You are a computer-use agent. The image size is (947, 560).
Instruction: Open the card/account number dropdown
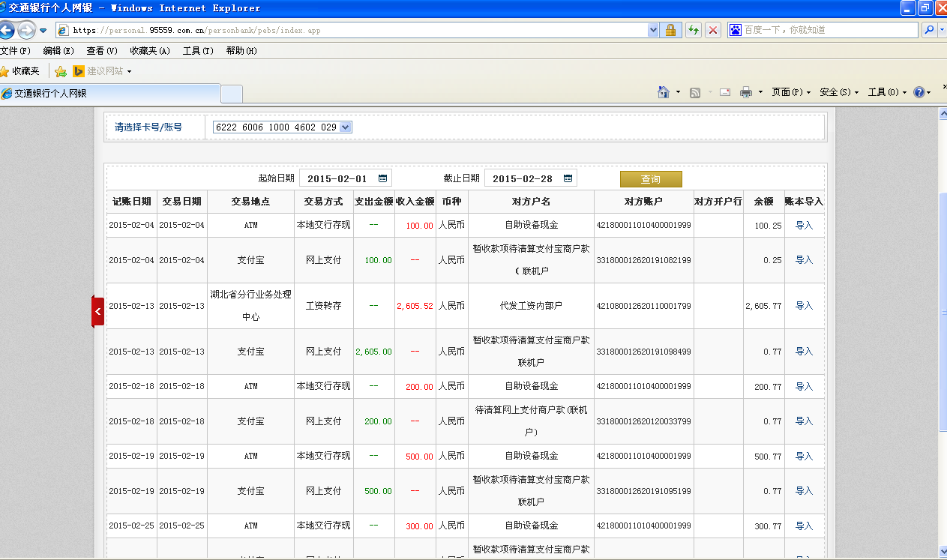(345, 127)
